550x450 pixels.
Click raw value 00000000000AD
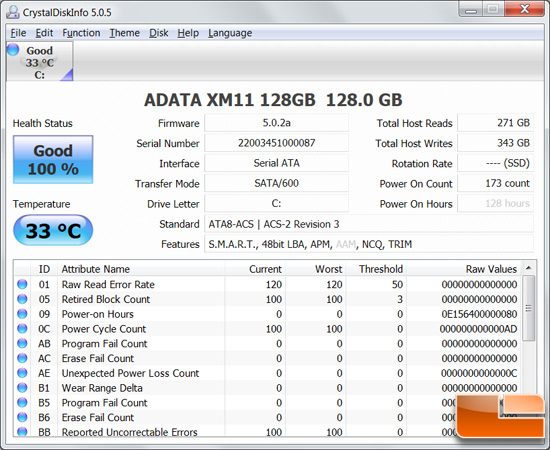click(x=478, y=329)
